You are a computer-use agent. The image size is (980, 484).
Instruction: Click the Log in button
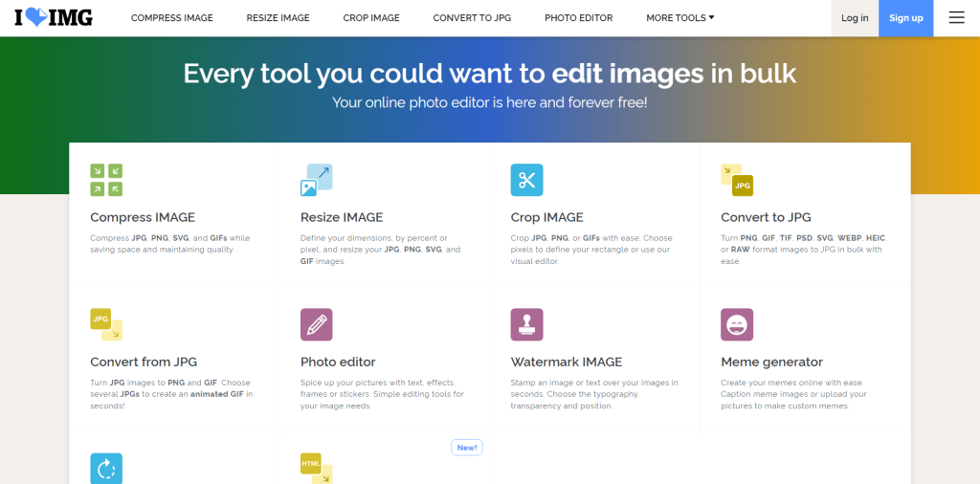click(855, 18)
